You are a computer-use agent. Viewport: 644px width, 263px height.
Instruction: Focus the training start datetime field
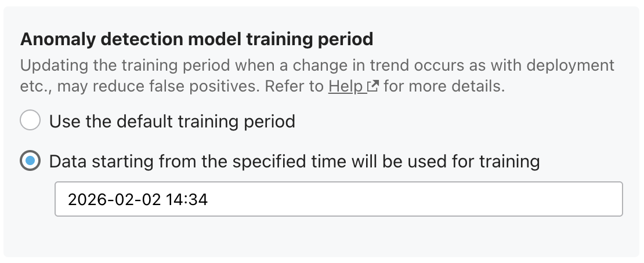point(339,199)
